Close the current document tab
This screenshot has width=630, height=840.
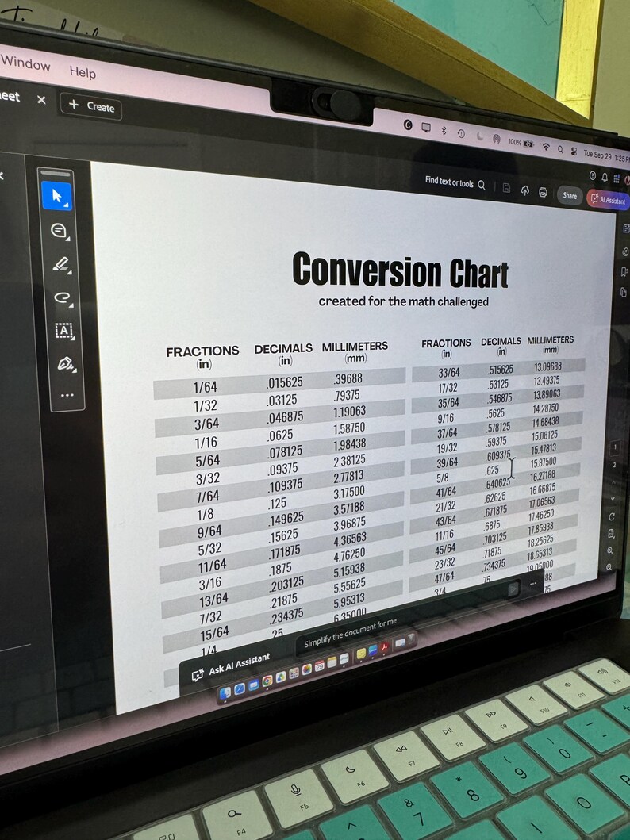pos(41,100)
